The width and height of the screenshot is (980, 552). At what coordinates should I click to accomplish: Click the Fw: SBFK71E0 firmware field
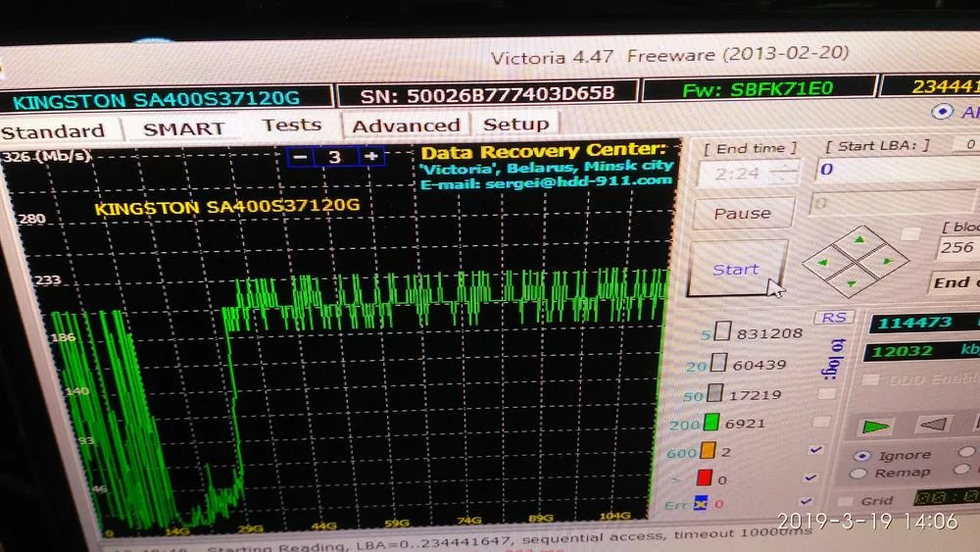point(759,89)
